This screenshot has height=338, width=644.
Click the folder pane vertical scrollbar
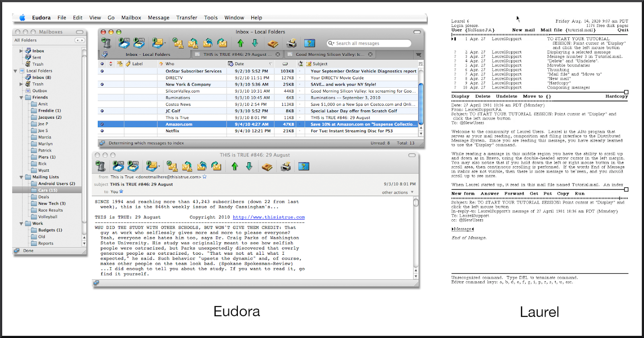pos(84,147)
